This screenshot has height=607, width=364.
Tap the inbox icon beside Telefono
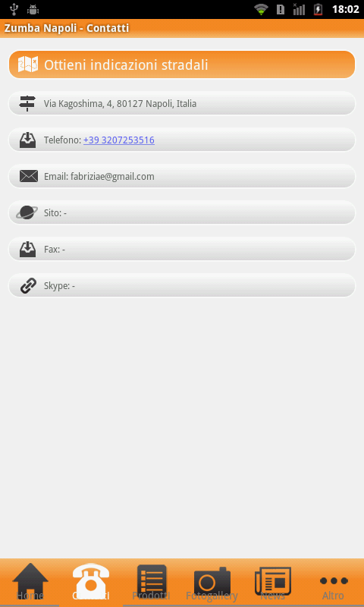[28, 140]
